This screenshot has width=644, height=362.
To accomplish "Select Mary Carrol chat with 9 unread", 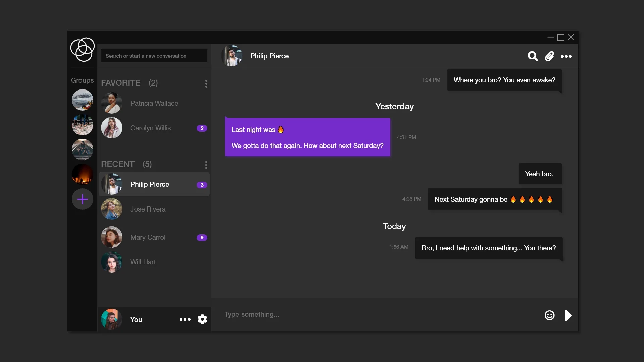I will click(x=154, y=237).
